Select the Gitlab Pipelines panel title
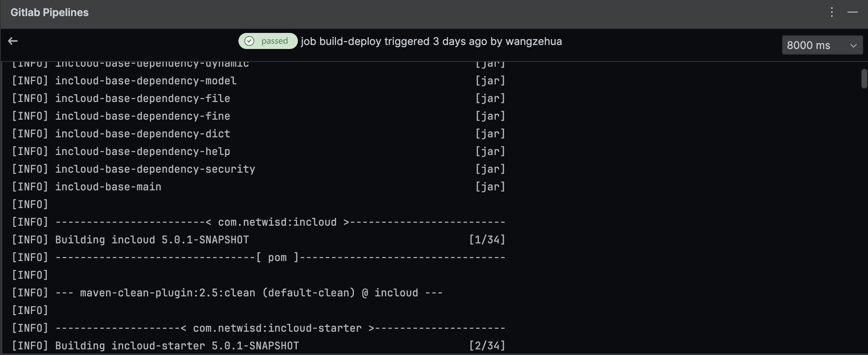This screenshot has height=355, width=868. coord(49,12)
